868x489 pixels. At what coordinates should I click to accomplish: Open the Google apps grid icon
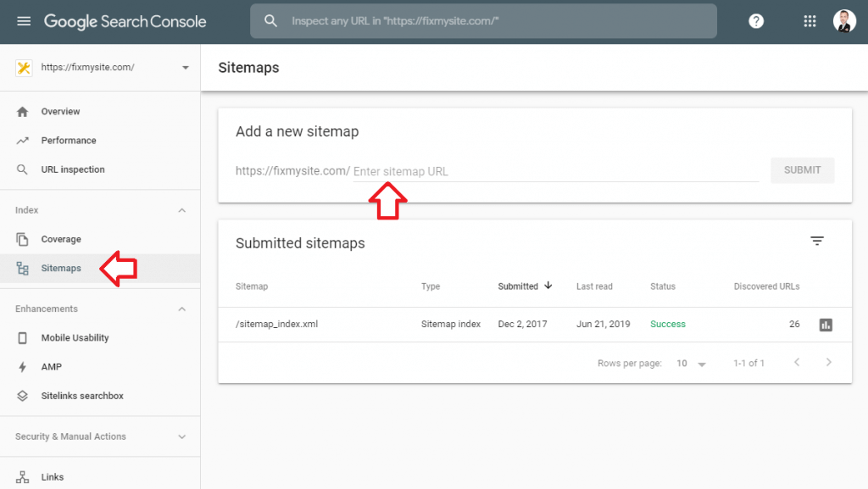(810, 21)
